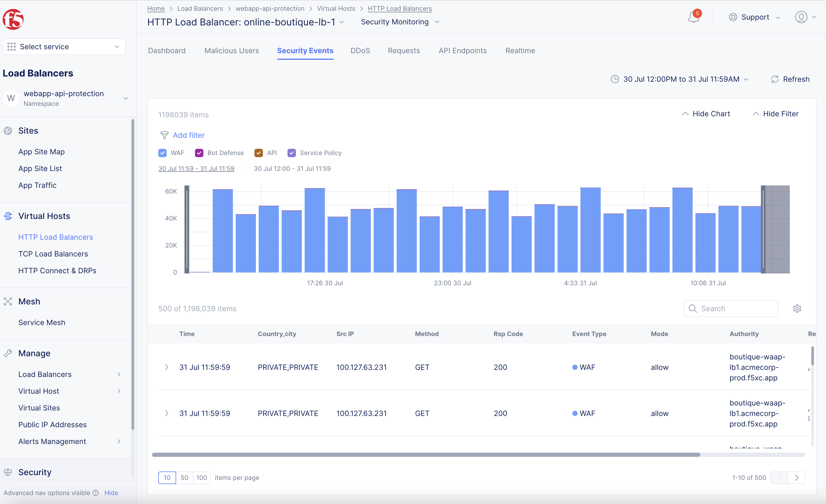Click the Home breadcrumb link
This screenshot has width=826, height=504.
pyautogui.click(x=156, y=8)
